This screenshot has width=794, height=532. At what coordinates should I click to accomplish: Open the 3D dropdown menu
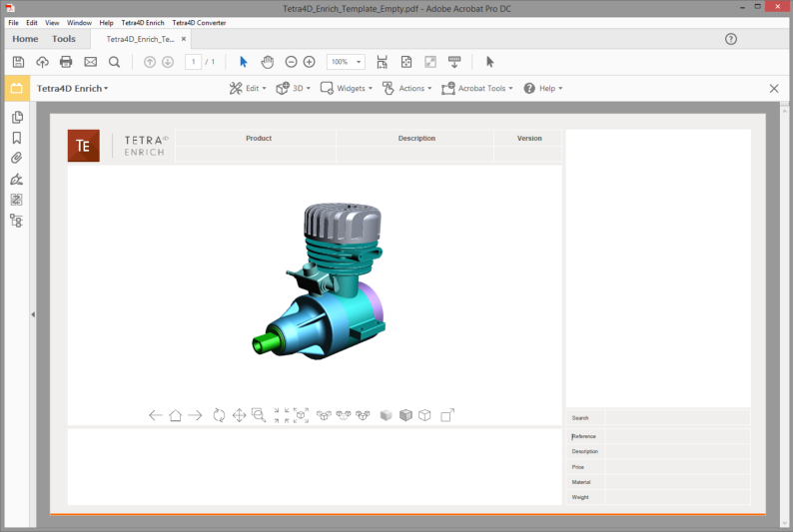[x=294, y=89]
